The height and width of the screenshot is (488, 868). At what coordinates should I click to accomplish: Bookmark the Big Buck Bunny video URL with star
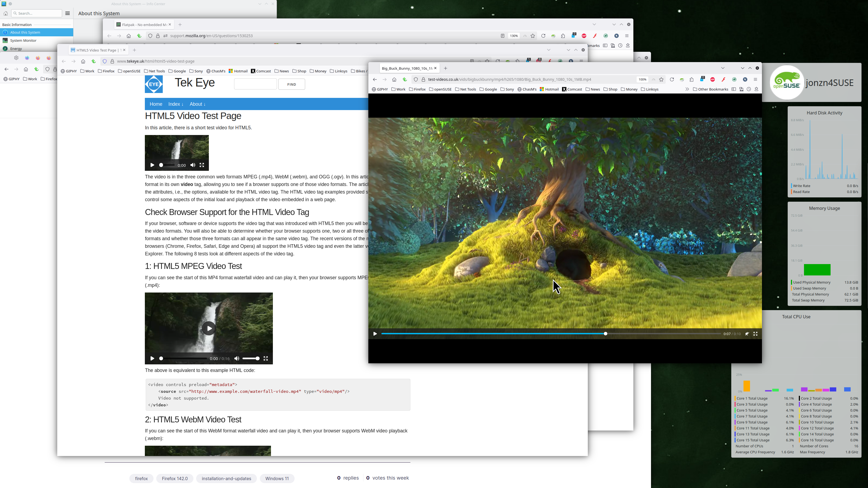click(x=661, y=79)
